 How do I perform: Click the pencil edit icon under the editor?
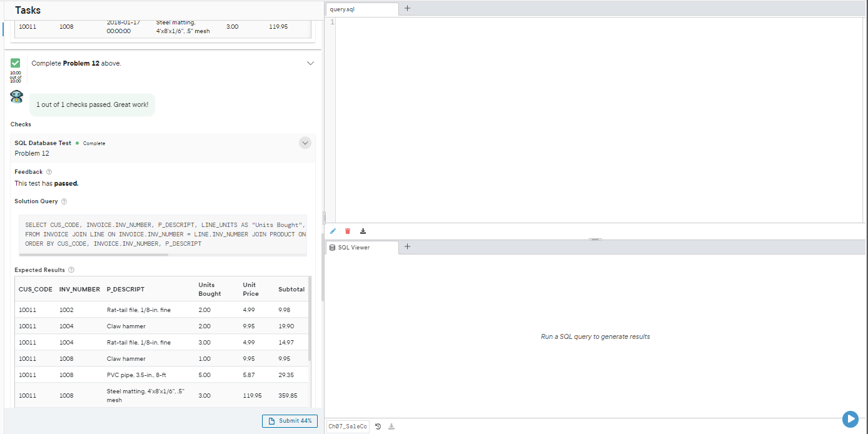point(333,231)
